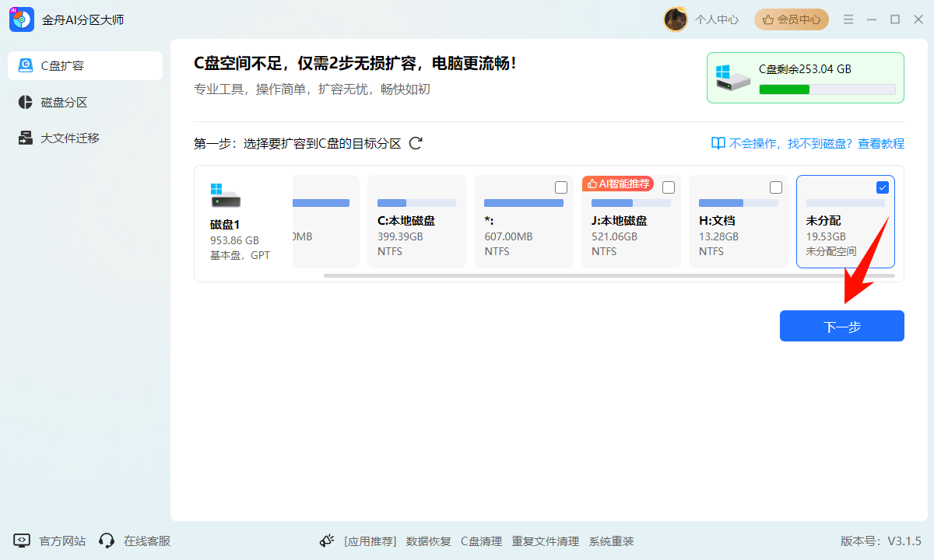934x560 pixels.
Task: Click 数据恢复 in the bottom menu
Action: coord(428,541)
